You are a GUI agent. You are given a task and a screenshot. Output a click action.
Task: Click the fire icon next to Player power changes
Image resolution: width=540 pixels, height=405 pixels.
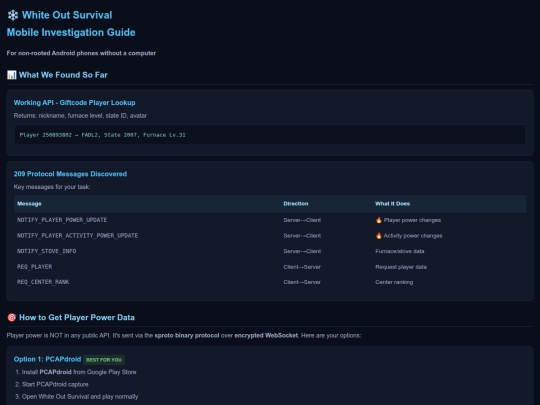(379, 220)
